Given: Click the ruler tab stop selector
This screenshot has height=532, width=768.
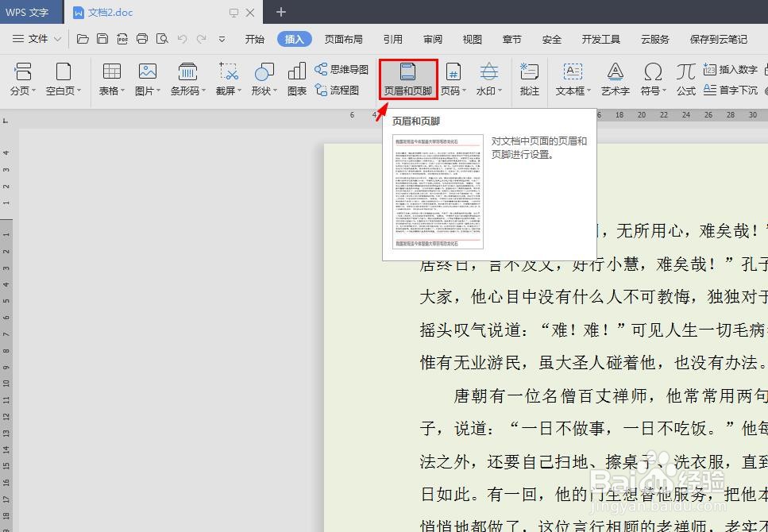Looking at the screenshot, I should tap(6, 120).
